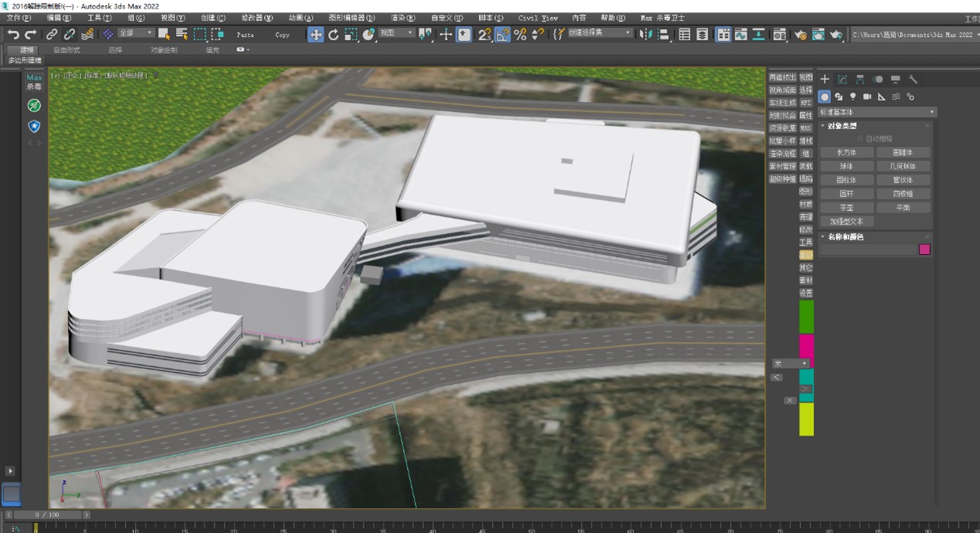Open the Render Setup teapot icon
Viewport: 980px width, 533px height.
point(800,35)
